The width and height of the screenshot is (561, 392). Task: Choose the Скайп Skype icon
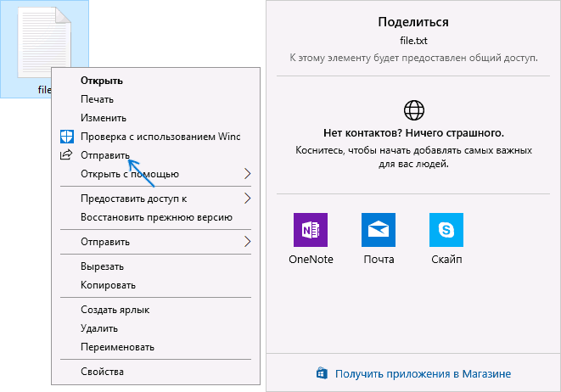446,230
